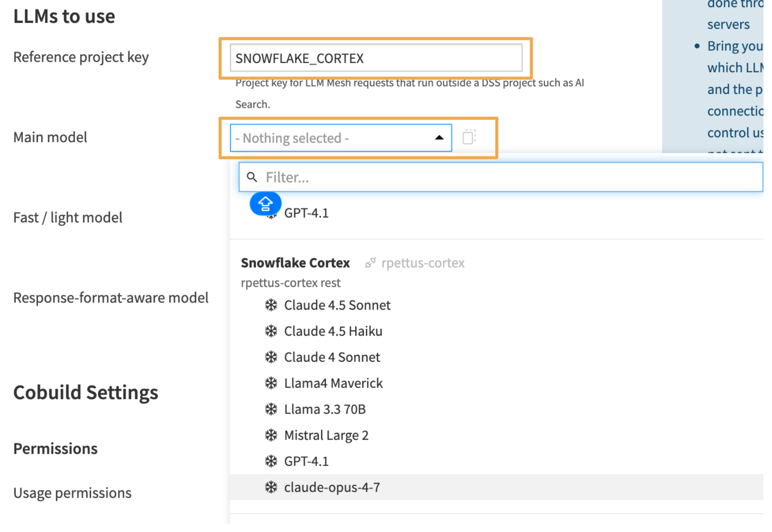
Task: Click the Filter search field
Action: point(501,177)
